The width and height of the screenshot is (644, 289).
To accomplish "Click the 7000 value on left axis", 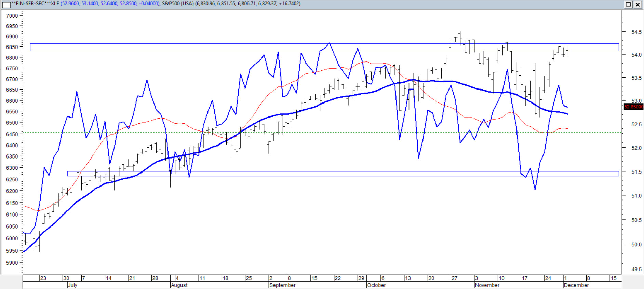I will coord(12,16).
